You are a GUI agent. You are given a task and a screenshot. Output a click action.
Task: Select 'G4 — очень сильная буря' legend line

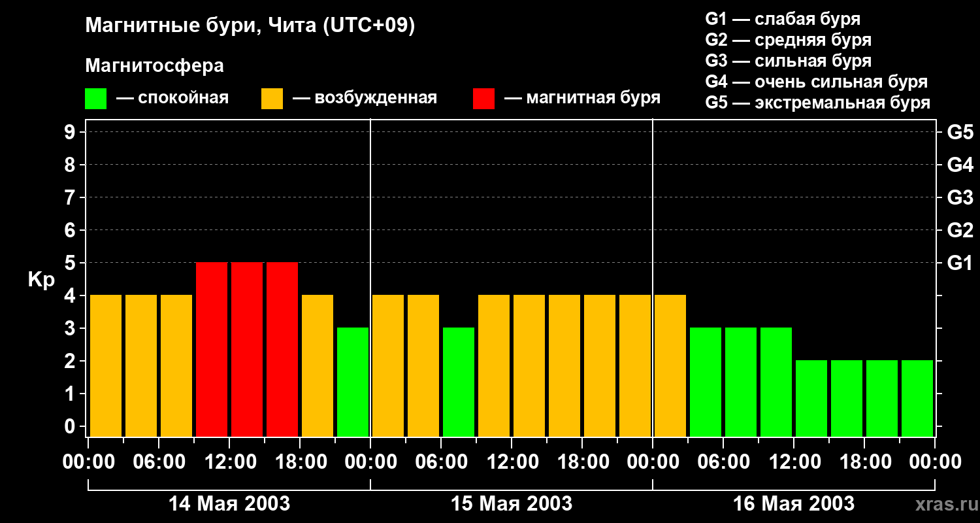pos(817,82)
